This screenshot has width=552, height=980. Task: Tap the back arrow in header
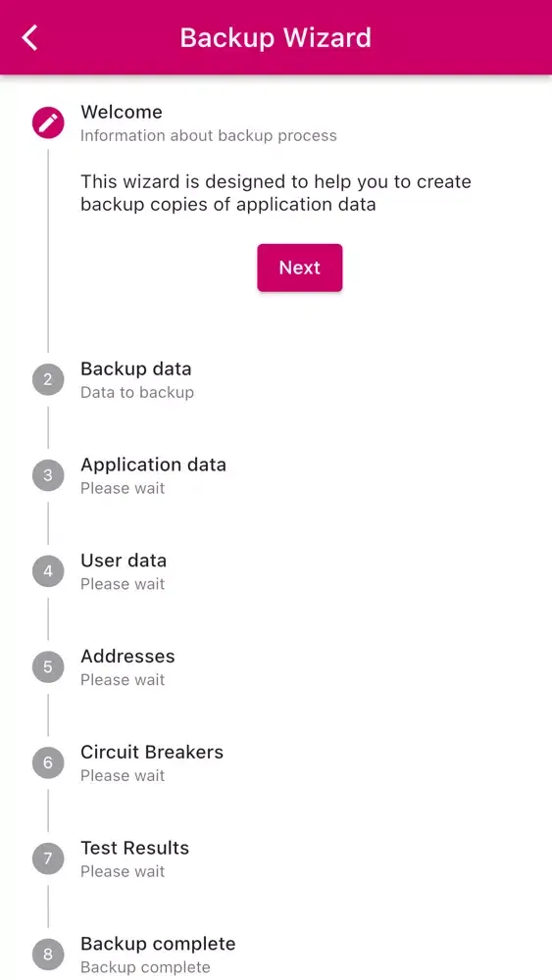pos(30,37)
